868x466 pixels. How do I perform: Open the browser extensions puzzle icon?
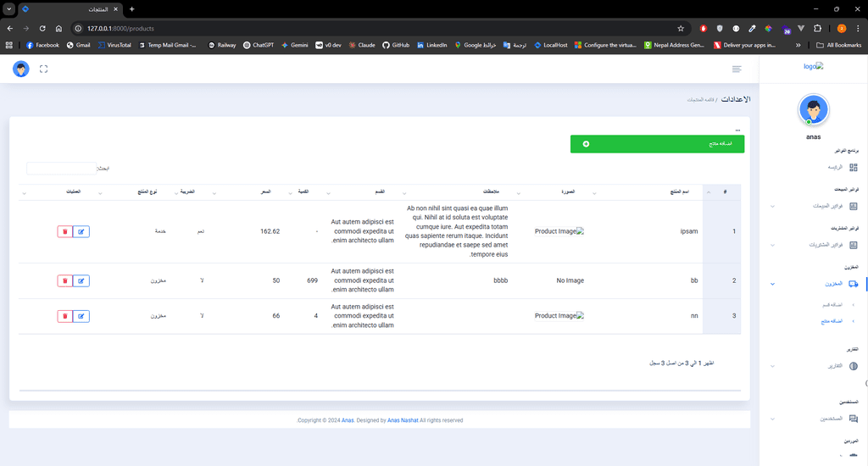click(818, 28)
